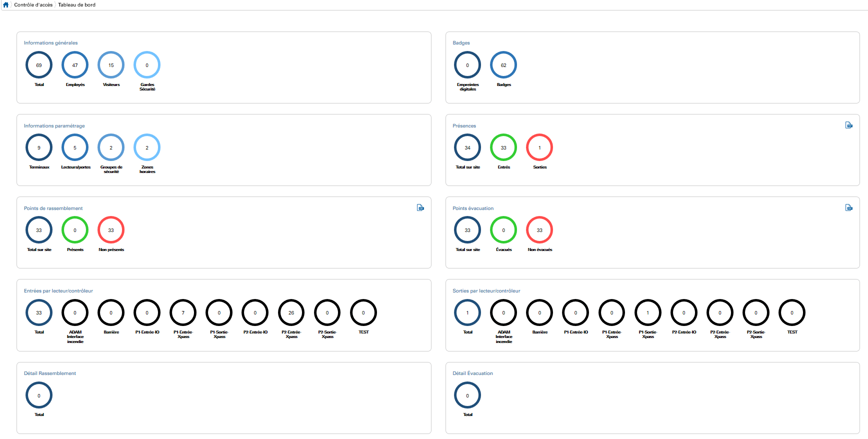
Task: Click Total circle in Détail Évacuation
Action: [x=467, y=395]
